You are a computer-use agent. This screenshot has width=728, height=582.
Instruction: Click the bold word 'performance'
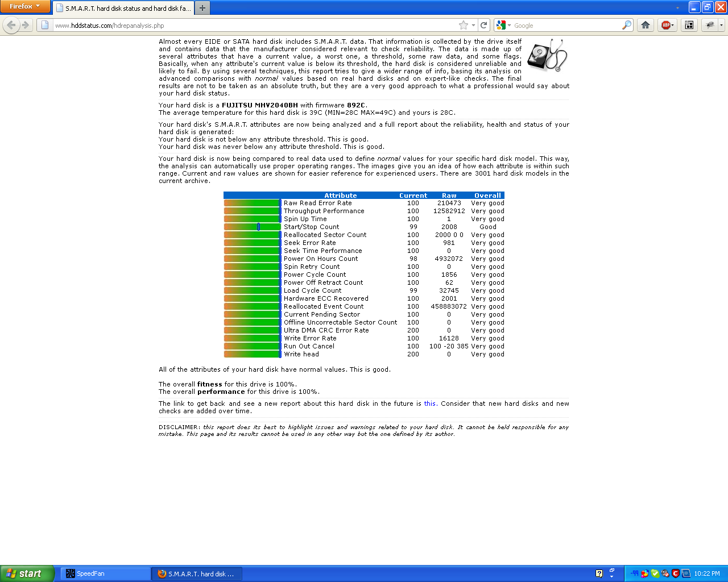[x=221, y=392]
